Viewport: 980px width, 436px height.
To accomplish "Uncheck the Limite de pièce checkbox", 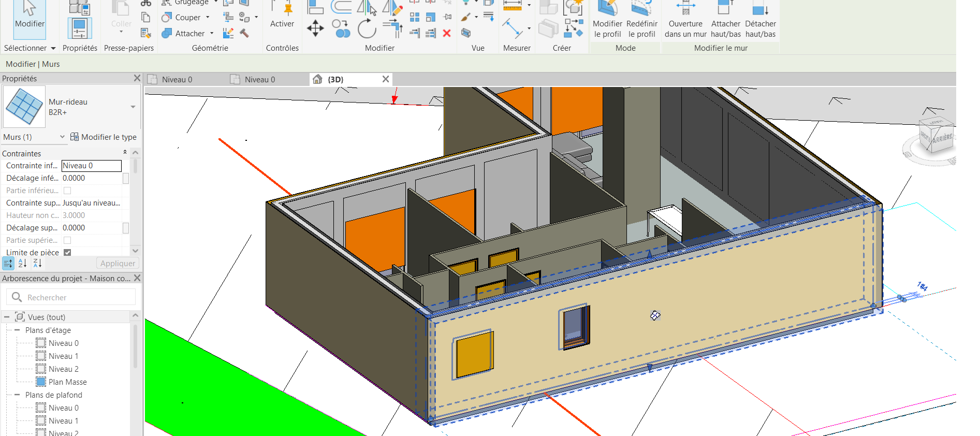I will (67, 253).
